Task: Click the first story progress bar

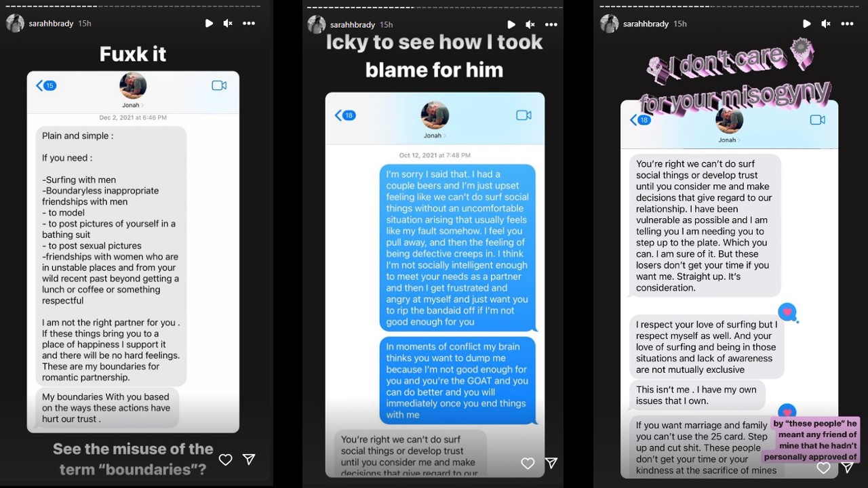Action: click(133, 5)
